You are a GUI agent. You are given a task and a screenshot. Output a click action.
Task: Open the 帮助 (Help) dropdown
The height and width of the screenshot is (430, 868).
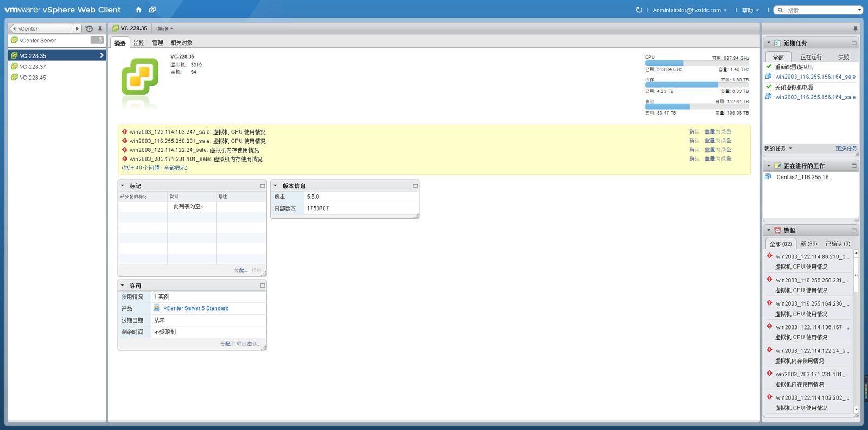click(750, 10)
